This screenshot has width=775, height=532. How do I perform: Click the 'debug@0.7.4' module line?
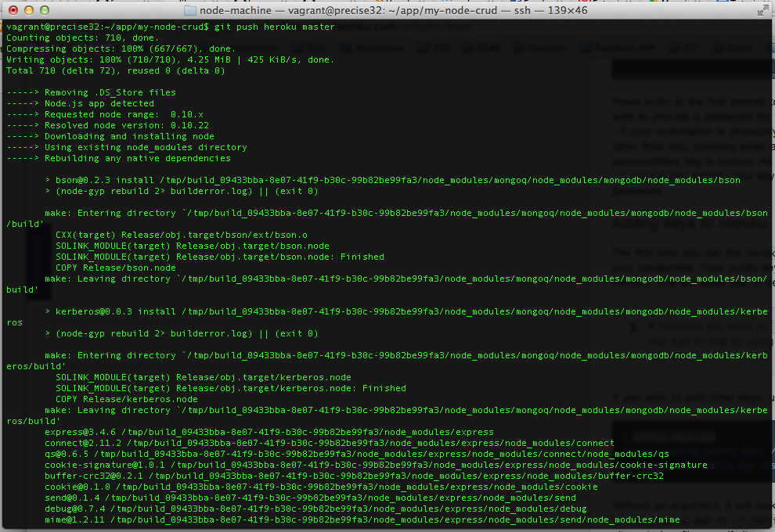point(315,509)
